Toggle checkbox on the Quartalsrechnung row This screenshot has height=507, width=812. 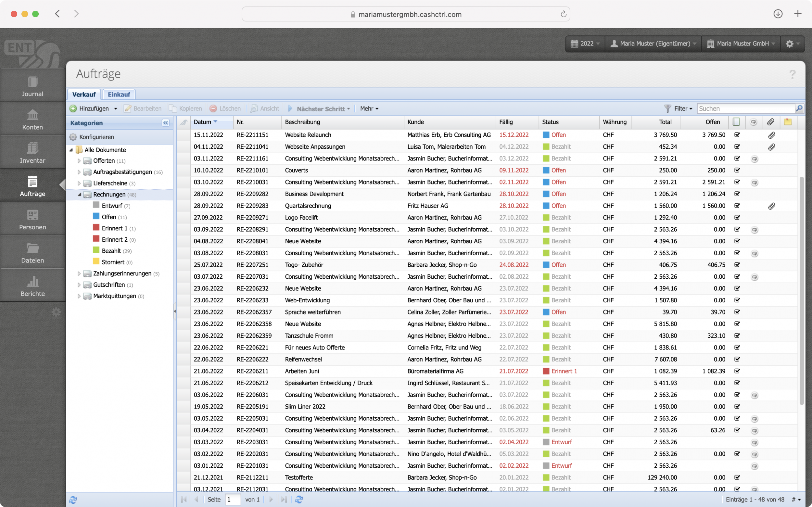click(737, 206)
